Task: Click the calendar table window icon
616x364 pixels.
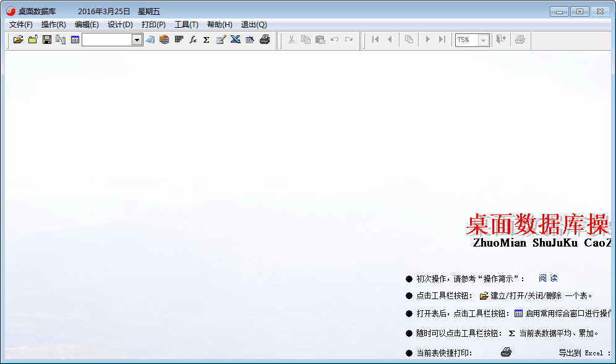Action: [x=75, y=40]
